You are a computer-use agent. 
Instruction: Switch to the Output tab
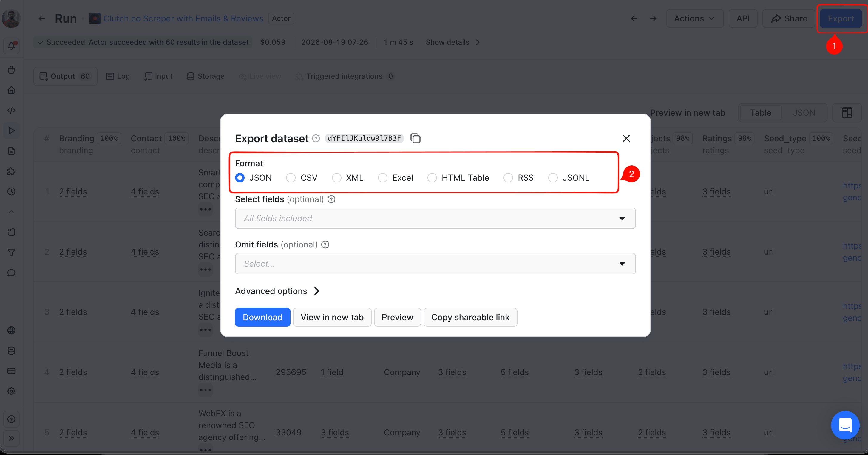65,76
